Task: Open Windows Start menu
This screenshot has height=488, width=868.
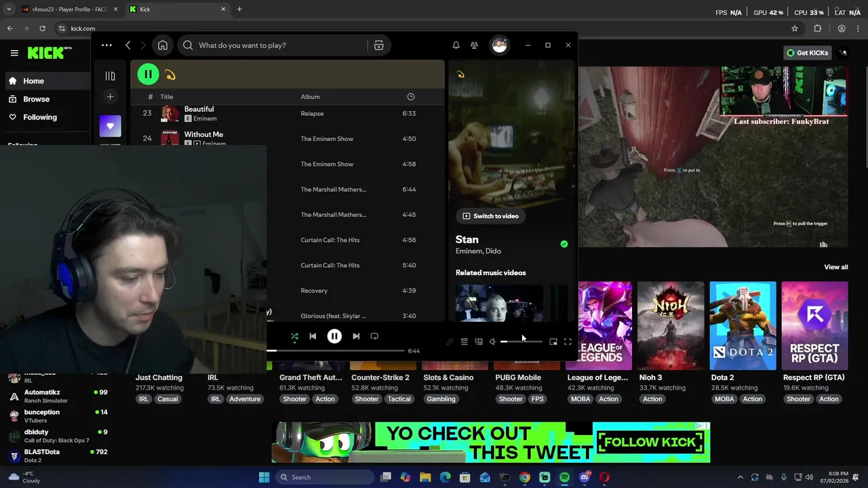Action: tap(264, 477)
